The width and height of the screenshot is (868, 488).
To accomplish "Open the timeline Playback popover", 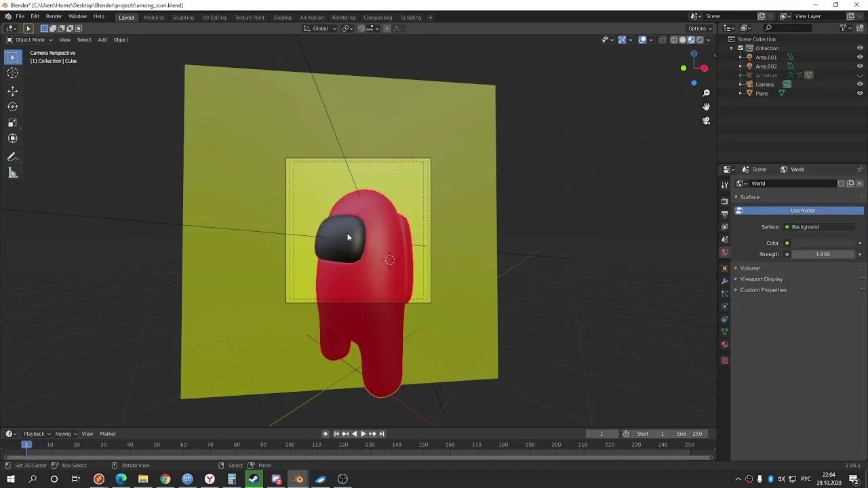I will pyautogui.click(x=37, y=434).
